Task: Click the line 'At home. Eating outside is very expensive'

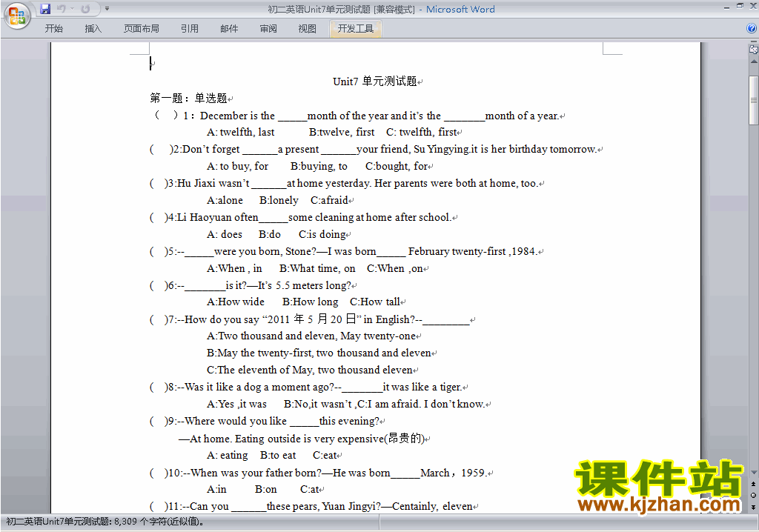Action: [x=302, y=439]
